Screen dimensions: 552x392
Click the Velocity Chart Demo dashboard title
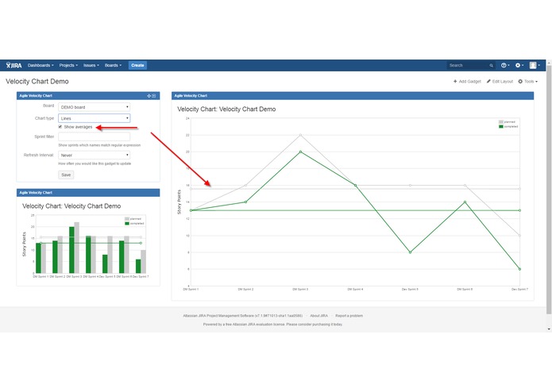pyautogui.click(x=37, y=82)
